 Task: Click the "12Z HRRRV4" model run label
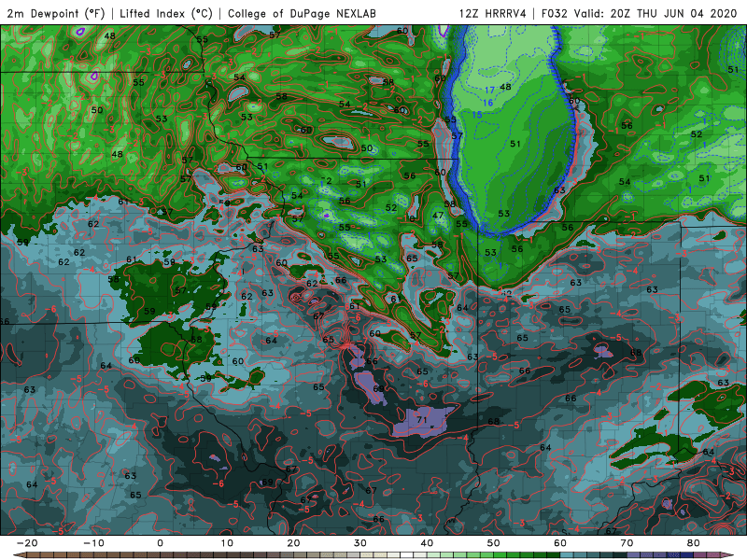493,13
